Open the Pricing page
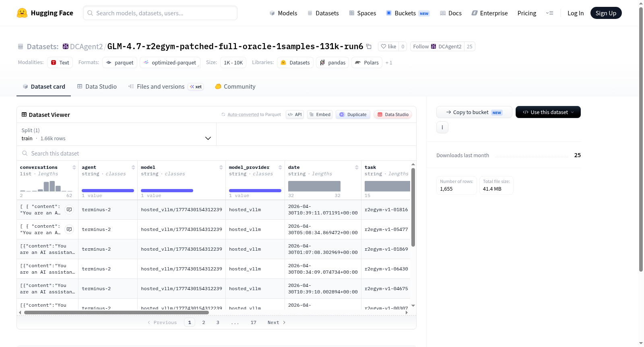 tap(527, 13)
